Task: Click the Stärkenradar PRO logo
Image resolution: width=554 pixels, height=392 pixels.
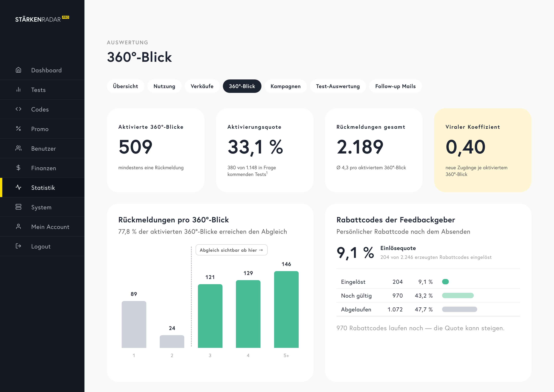Action: (42, 19)
